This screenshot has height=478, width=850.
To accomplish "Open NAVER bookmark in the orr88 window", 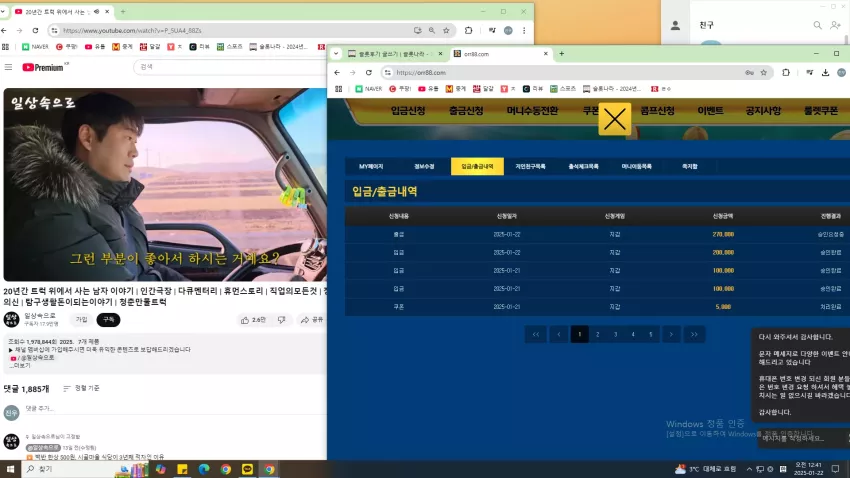I will (369, 89).
